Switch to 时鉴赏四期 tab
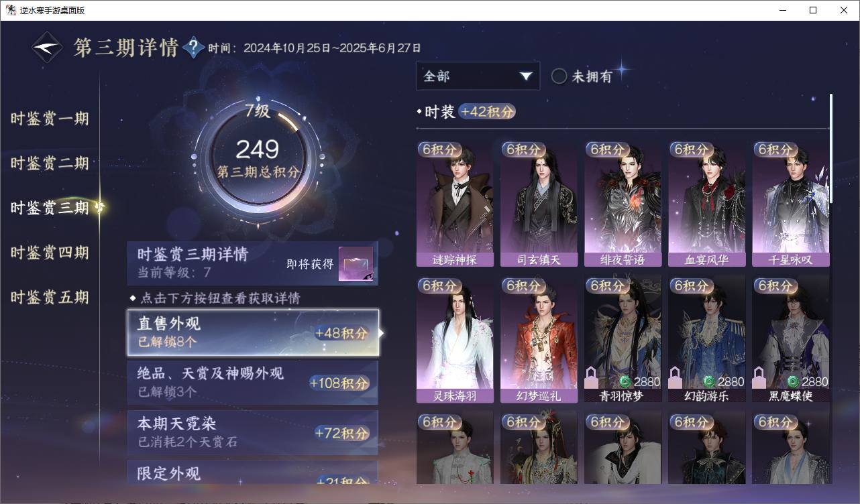This screenshot has width=860, height=504. point(50,253)
